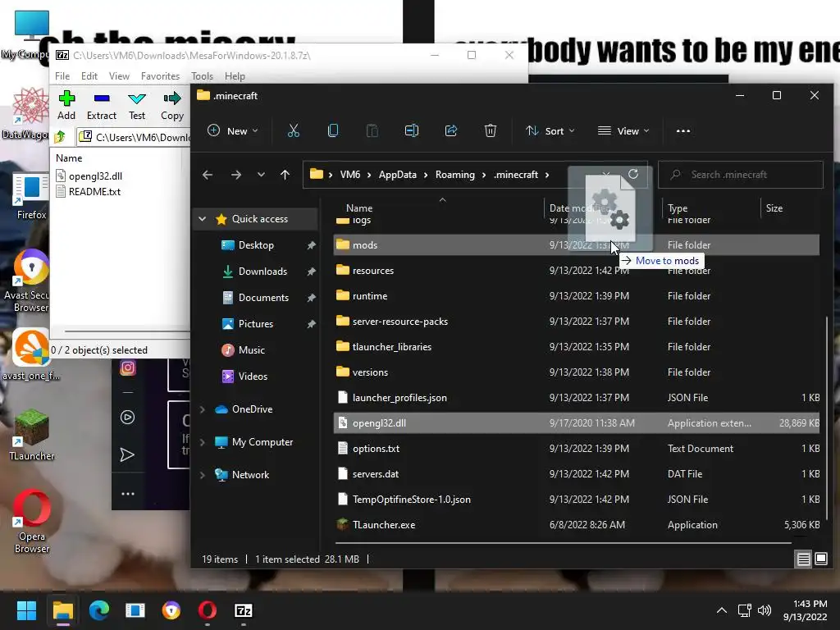Click the Share icon in Explorer toolbar

tap(451, 130)
